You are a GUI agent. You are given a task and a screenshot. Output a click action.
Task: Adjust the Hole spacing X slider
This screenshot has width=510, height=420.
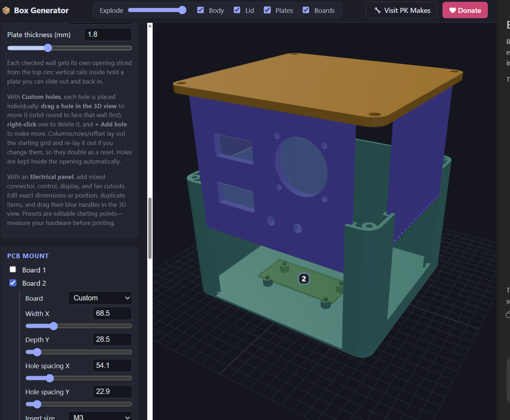(x=79, y=378)
